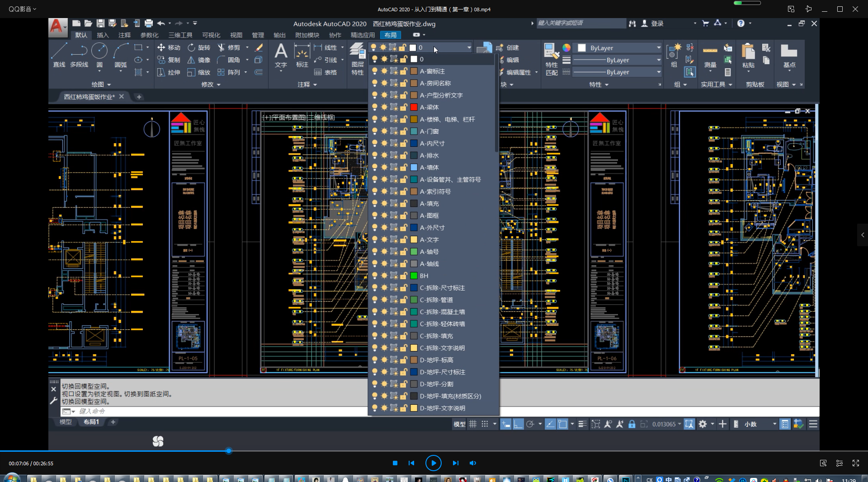868x482 pixels.
Task: Click the 键入命令 command input field
Action: click(217, 411)
